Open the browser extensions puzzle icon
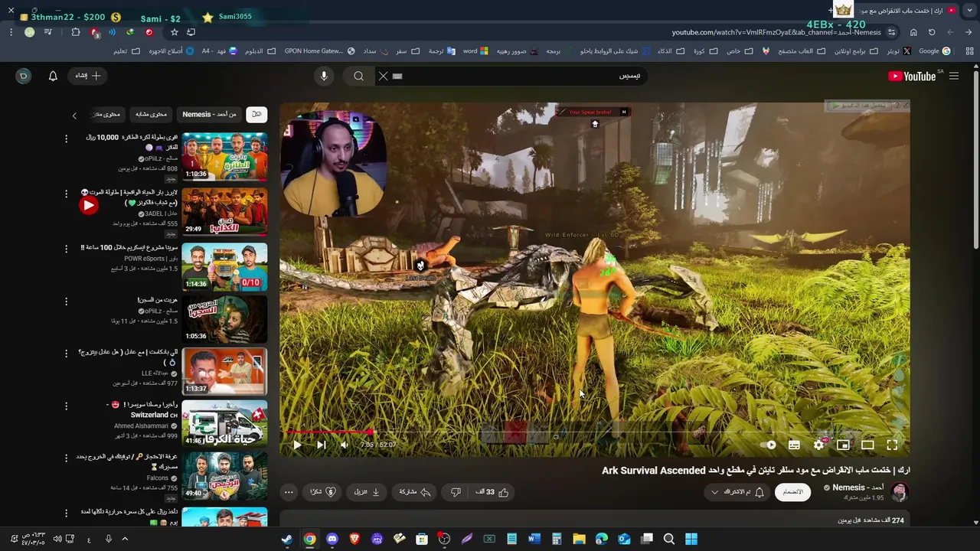Image resolution: width=980 pixels, height=551 pixels. (75, 32)
